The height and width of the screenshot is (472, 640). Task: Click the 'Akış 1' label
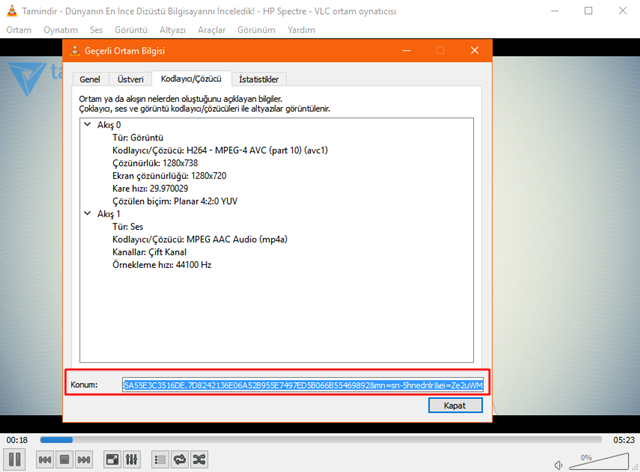109,214
